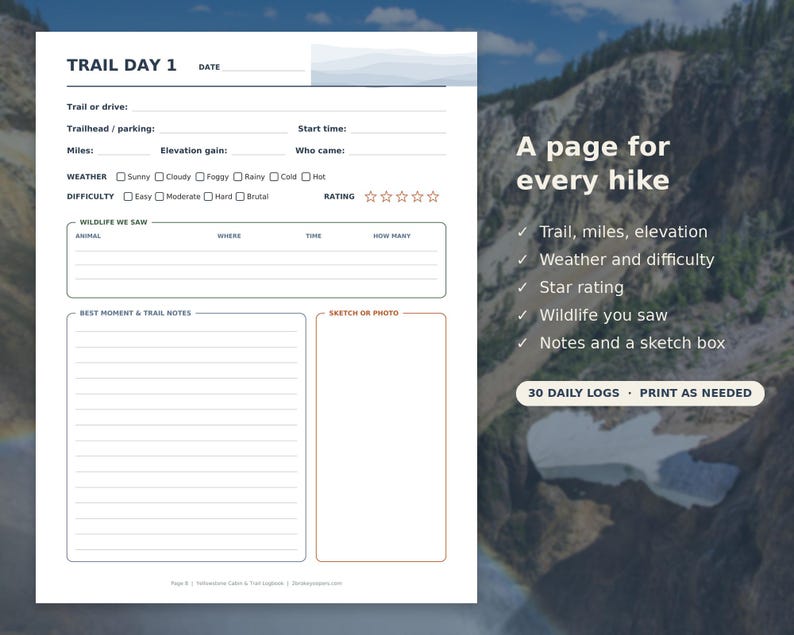The height and width of the screenshot is (635, 794).
Task: Click the Miles blank line
Action: pyautogui.click(x=124, y=153)
